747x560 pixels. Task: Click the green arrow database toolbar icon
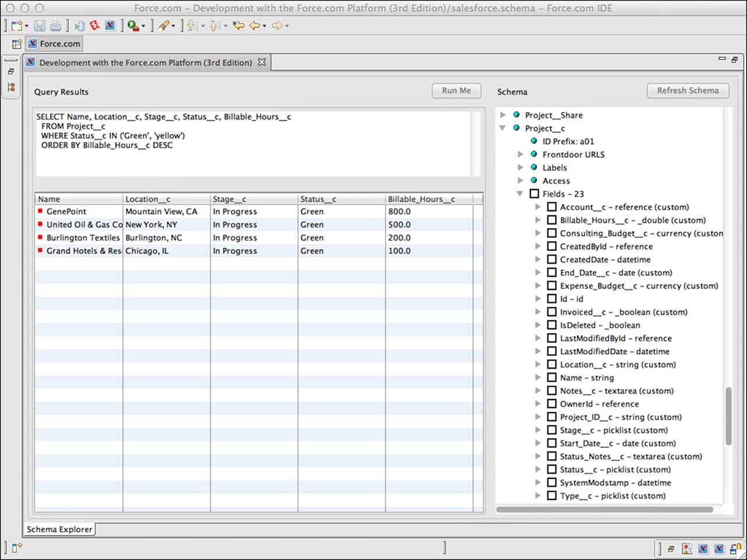tap(80, 26)
